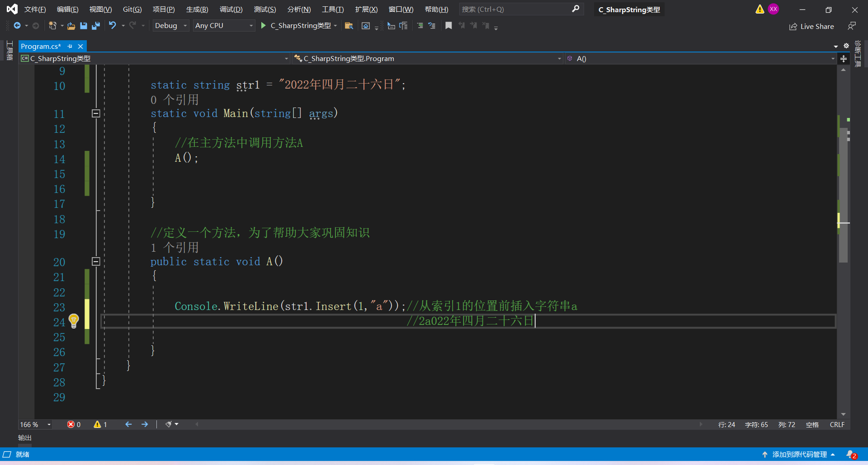Screen dimensions: 868x465
Task: Click the Find in Files folder icon
Action: coord(349,26)
